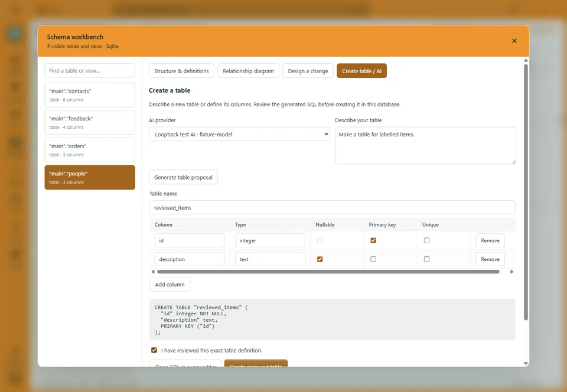The height and width of the screenshot is (392, 567).
Task: Open the Relationship diagram tab
Action: pos(248,71)
